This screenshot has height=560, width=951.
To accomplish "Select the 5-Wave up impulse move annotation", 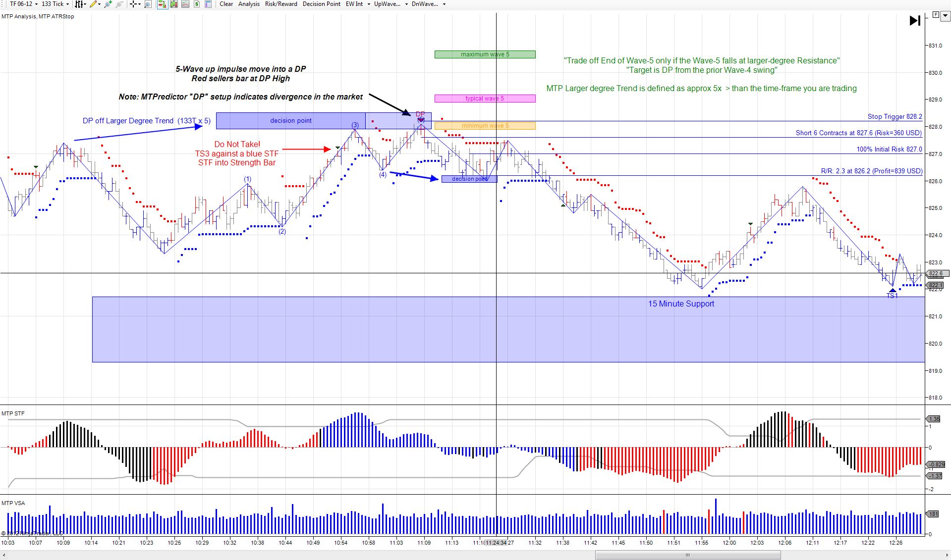I will coord(241,74).
